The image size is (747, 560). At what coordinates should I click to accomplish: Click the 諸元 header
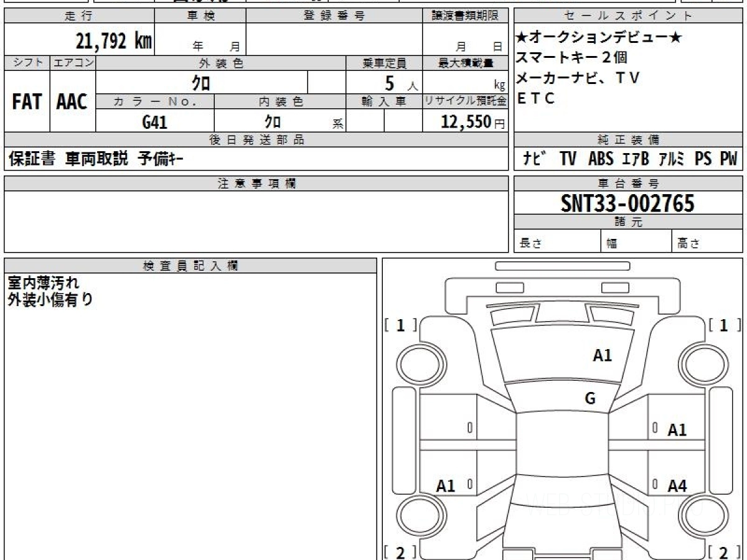tap(628, 222)
